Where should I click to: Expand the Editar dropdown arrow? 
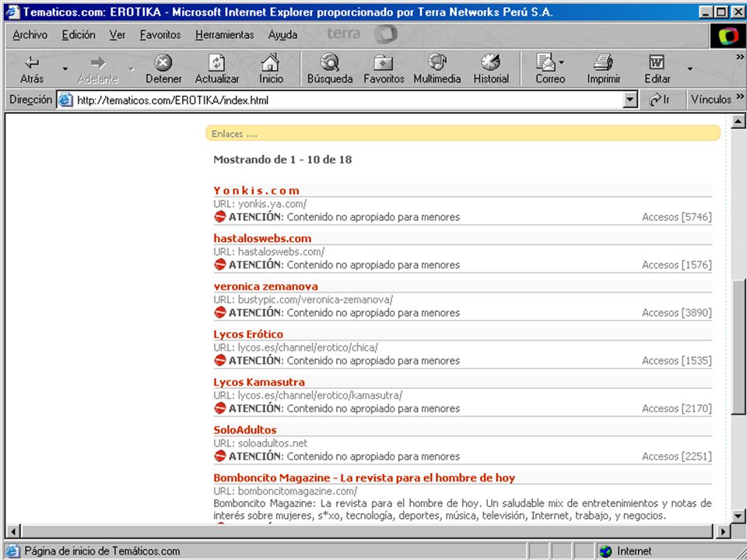(x=690, y=69)
